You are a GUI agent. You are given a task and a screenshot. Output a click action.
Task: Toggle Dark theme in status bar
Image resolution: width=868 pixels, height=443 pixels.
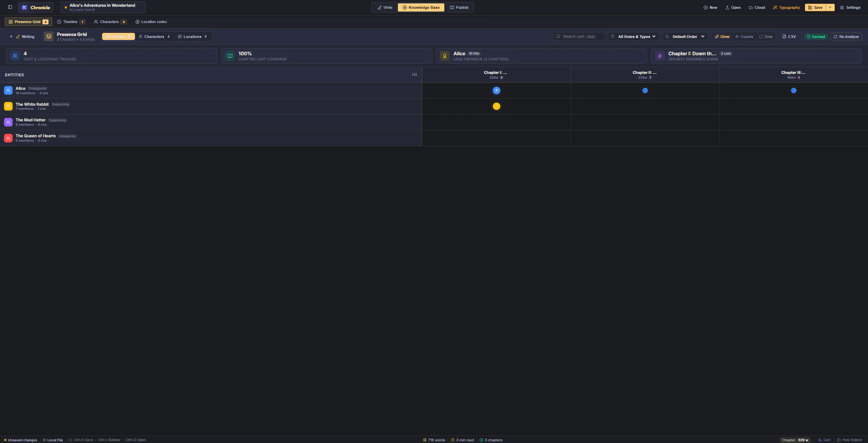pos(824,440)
